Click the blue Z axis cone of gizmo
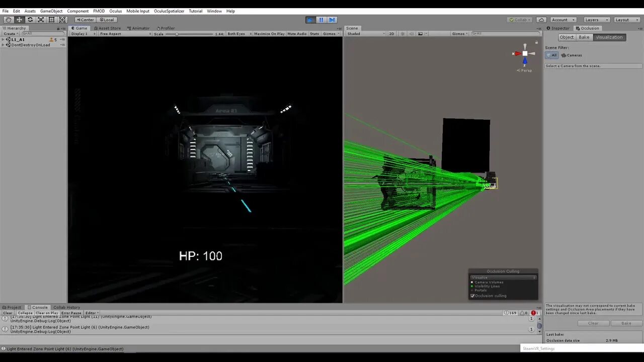Viewport: 644px width, 362px height. 525,61
